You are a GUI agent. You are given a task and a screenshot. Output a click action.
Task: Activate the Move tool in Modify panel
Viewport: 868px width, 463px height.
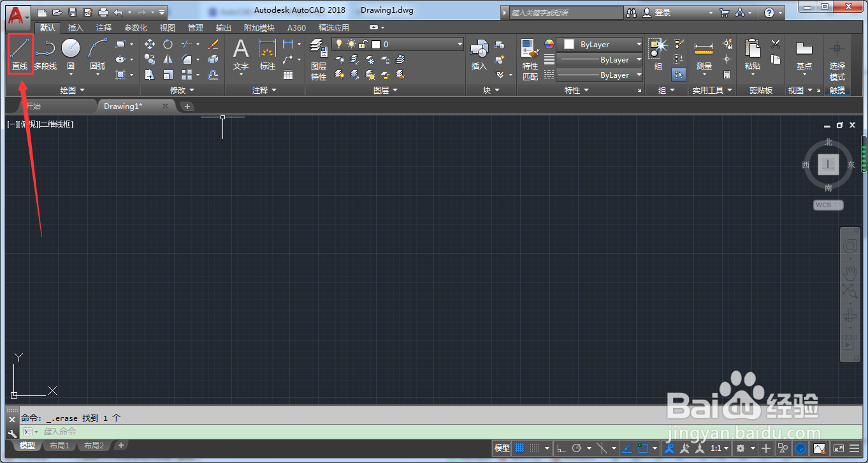click(x=150, y=44)
